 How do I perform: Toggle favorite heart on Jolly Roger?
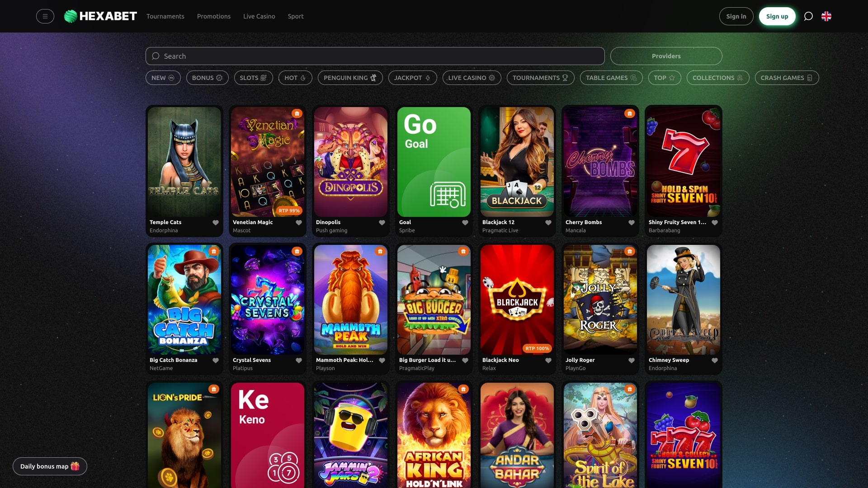point(632,360)
